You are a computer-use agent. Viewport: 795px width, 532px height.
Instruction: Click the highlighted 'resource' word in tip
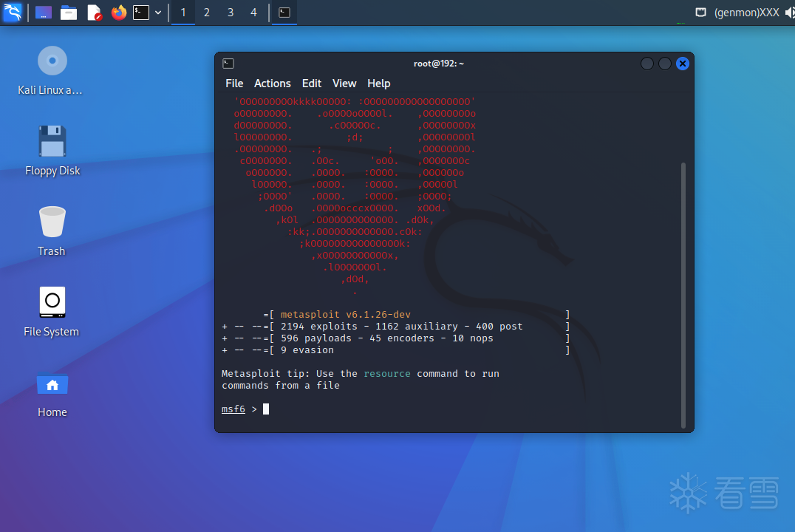[x=387, y=373]
